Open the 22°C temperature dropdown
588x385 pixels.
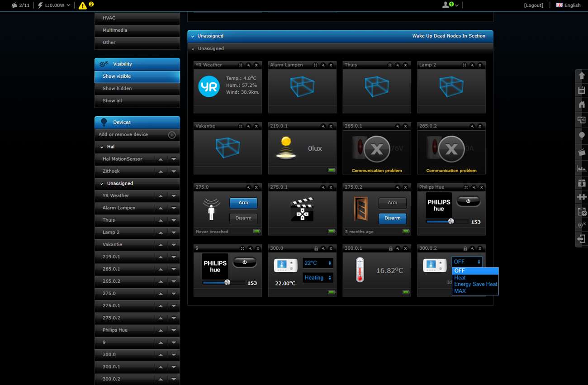coord(318,263)
